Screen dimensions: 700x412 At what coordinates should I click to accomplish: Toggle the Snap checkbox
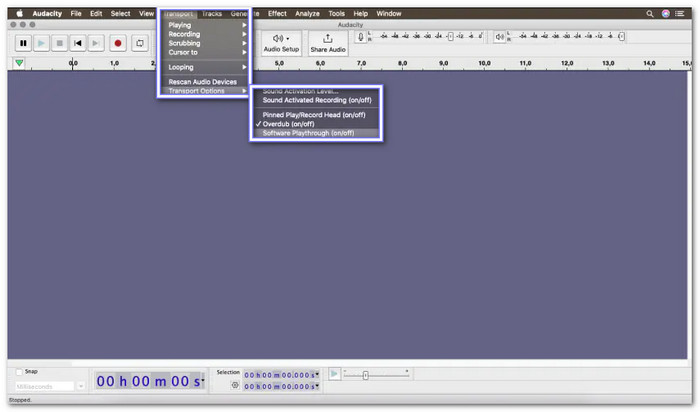pyautogui.click(x=19, y=372)
